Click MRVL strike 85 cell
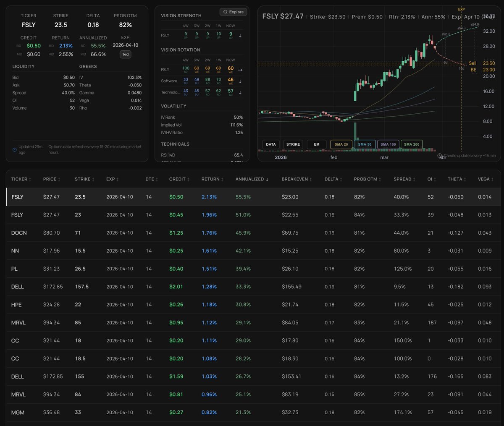The height and width of the screenshot is (426, 504). [78, 323]
